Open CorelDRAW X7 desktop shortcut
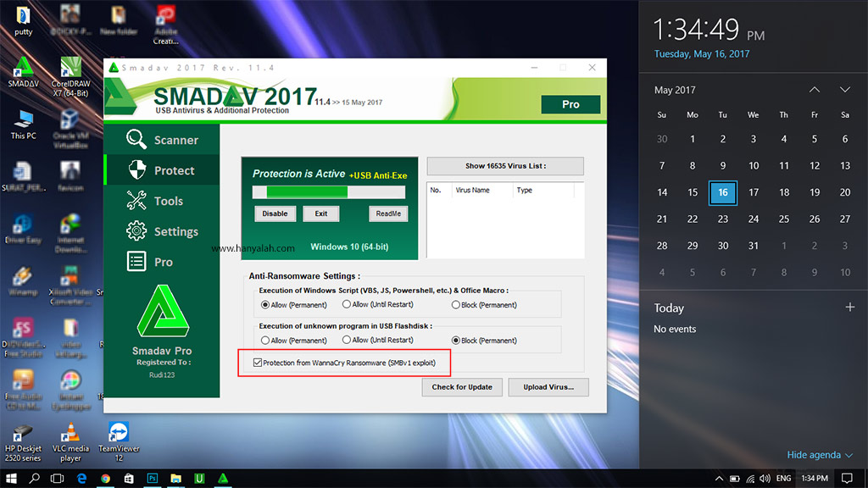The height and width of the screenshot is (488, 868). (x=70, y=77)
